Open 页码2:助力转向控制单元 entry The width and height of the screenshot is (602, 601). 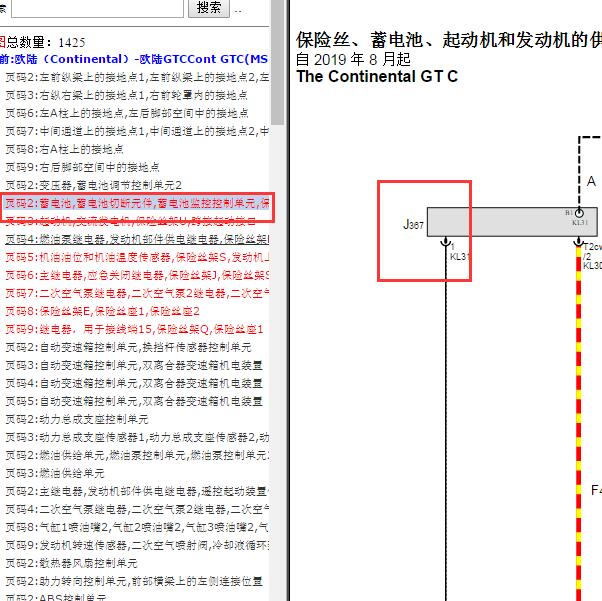(x=134, y=581)
